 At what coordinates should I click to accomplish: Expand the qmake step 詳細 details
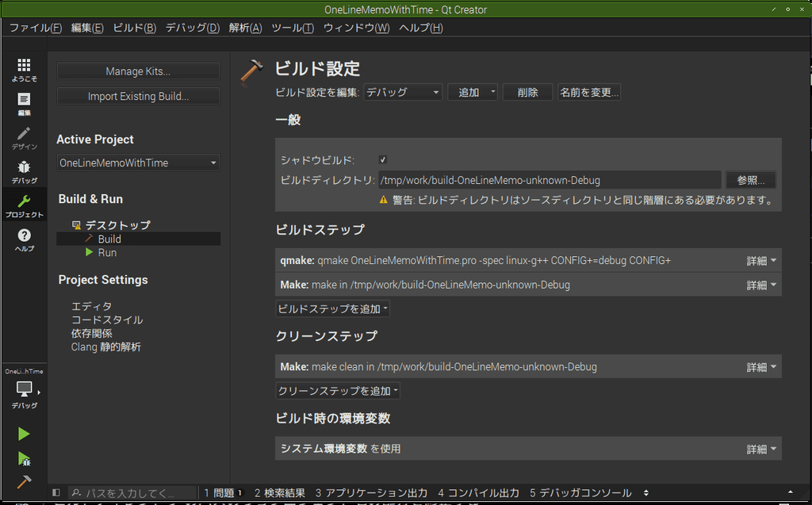tap(761, 261)
